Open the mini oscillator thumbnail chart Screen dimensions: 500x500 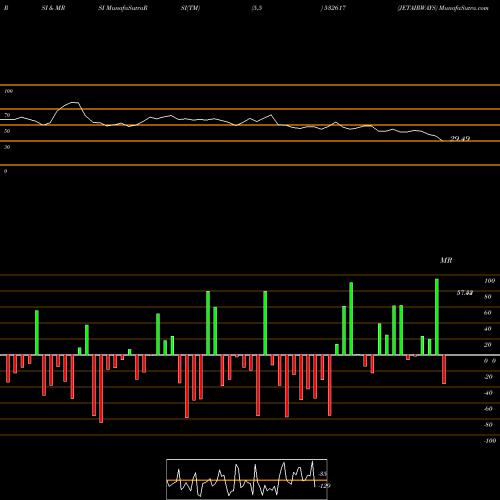(x=247, y=479)
